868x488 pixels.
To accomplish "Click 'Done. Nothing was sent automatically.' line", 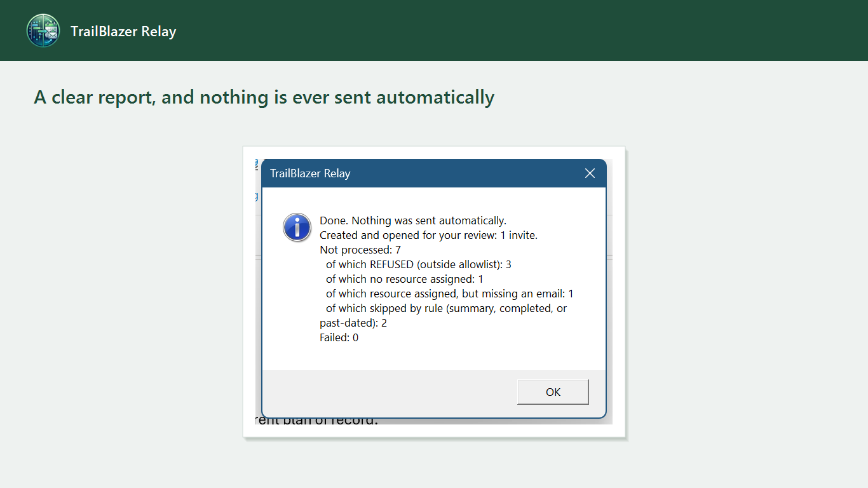I will tap(413, 220).
